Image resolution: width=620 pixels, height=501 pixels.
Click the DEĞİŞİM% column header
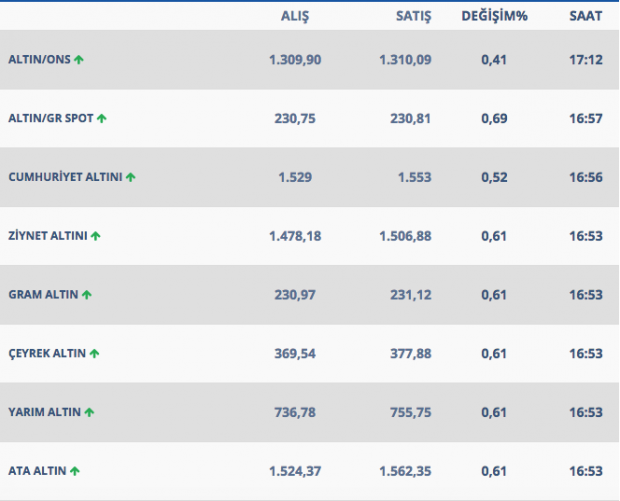(494, 16)
